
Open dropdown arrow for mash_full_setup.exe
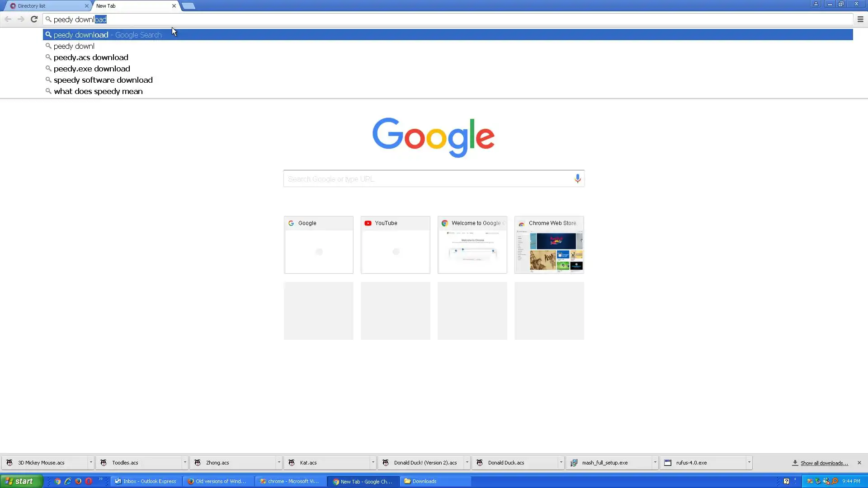655,463
